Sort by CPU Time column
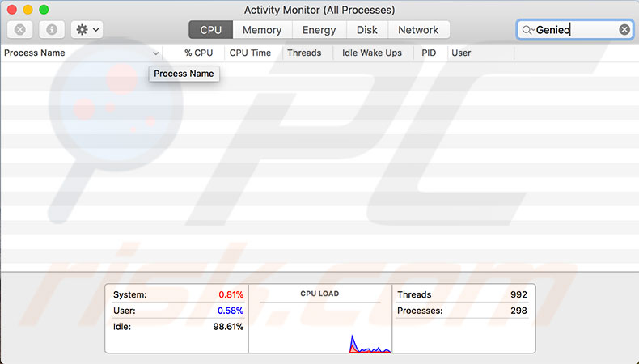 (x=250, y=53)
